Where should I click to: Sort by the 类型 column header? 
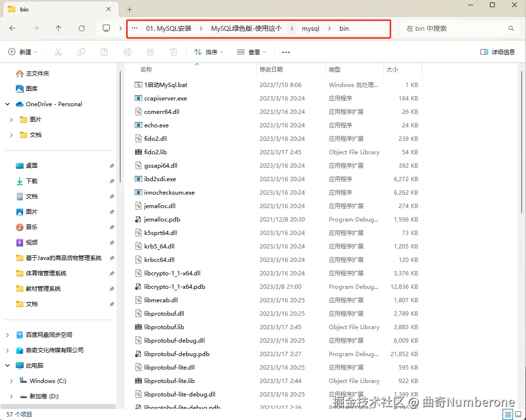335,69
